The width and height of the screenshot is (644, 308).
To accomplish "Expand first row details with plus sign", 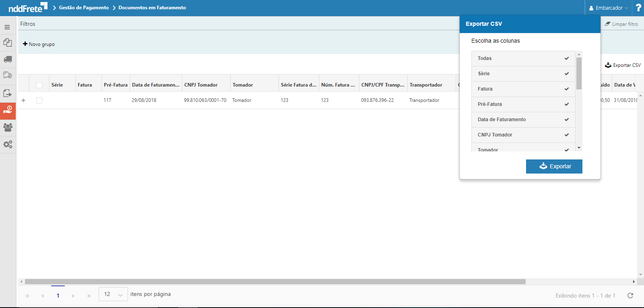I will [x=23, y=100].
